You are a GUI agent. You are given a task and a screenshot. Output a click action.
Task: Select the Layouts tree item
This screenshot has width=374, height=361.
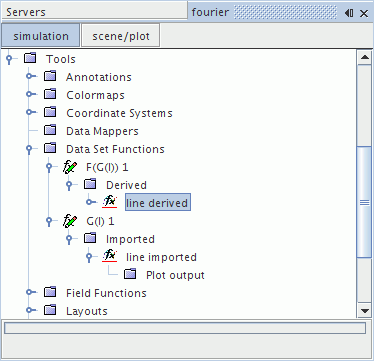point(87,311)
